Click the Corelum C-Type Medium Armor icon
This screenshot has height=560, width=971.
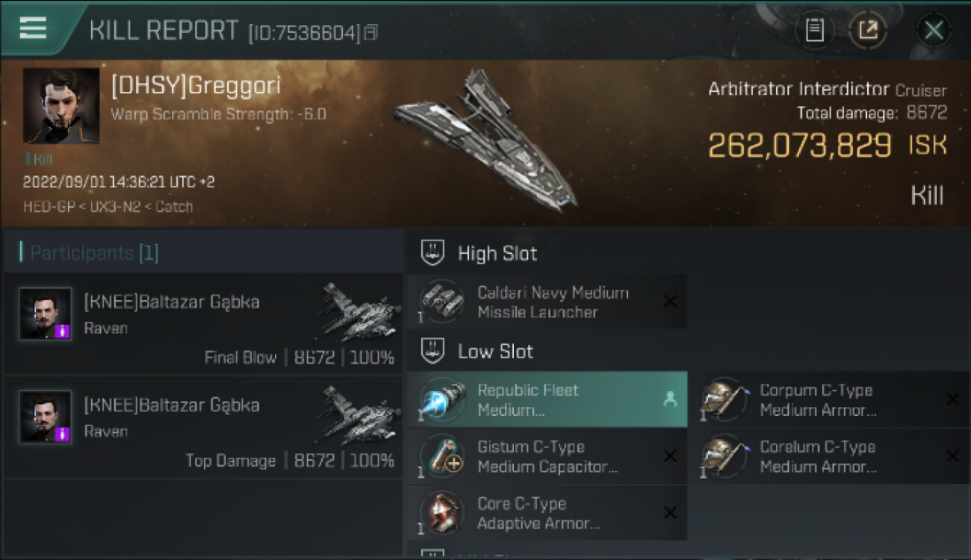(725, 456)
